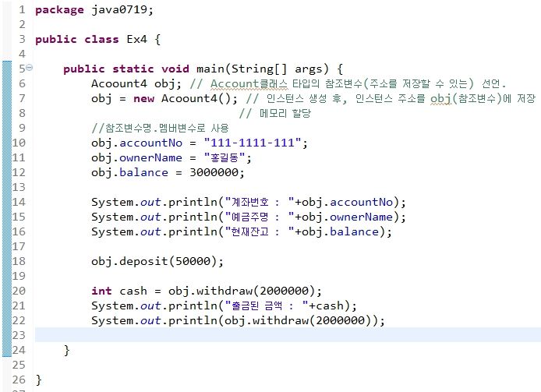The height and width of the screenshot is (392, 541).
Task: Click 'Acoount4()' constructor call on line 7
Action: pos(196,99)
